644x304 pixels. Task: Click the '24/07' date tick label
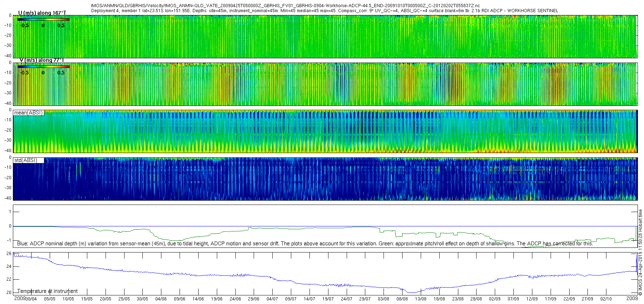347,299
